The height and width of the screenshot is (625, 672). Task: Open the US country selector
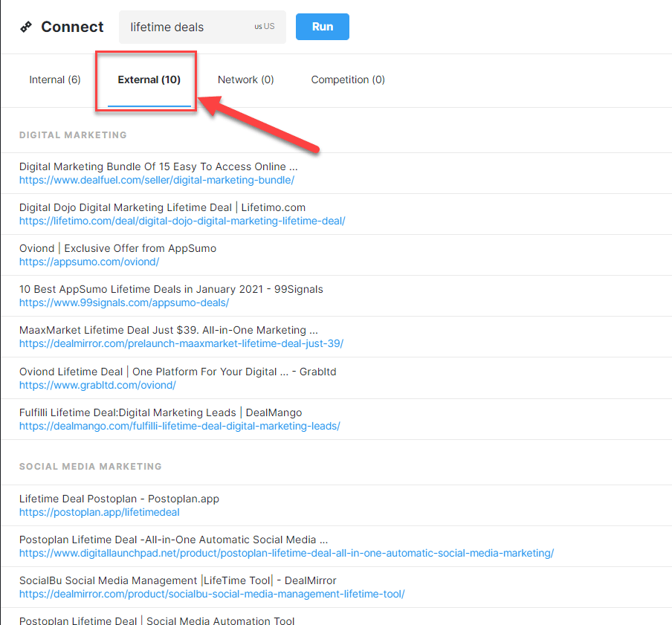[x=265, y=27]
